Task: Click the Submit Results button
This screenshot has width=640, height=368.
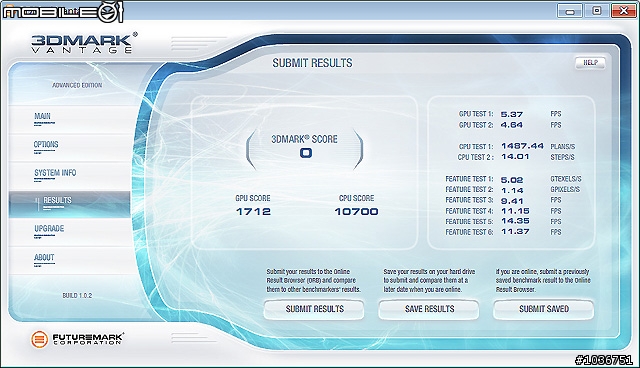Action: pyautogui.click(x=314, y=309)
